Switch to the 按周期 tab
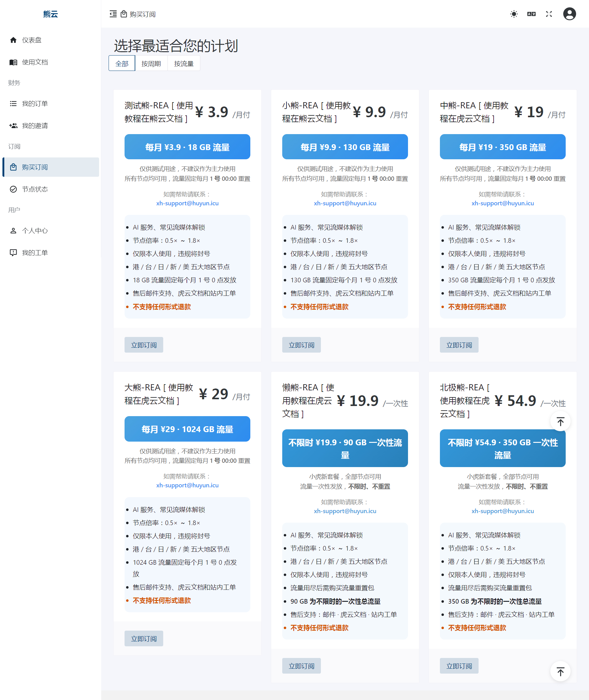 click(151, 63)
